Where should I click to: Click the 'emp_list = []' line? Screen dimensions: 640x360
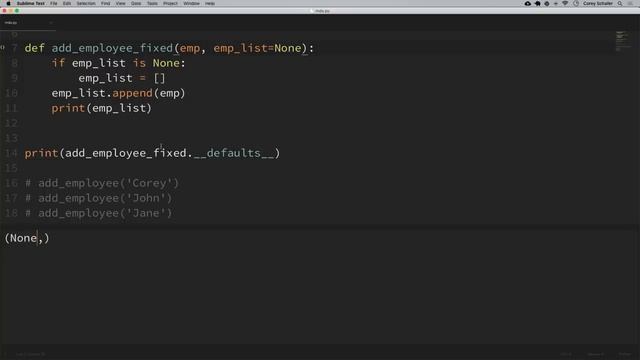click(x=122, y=78)
